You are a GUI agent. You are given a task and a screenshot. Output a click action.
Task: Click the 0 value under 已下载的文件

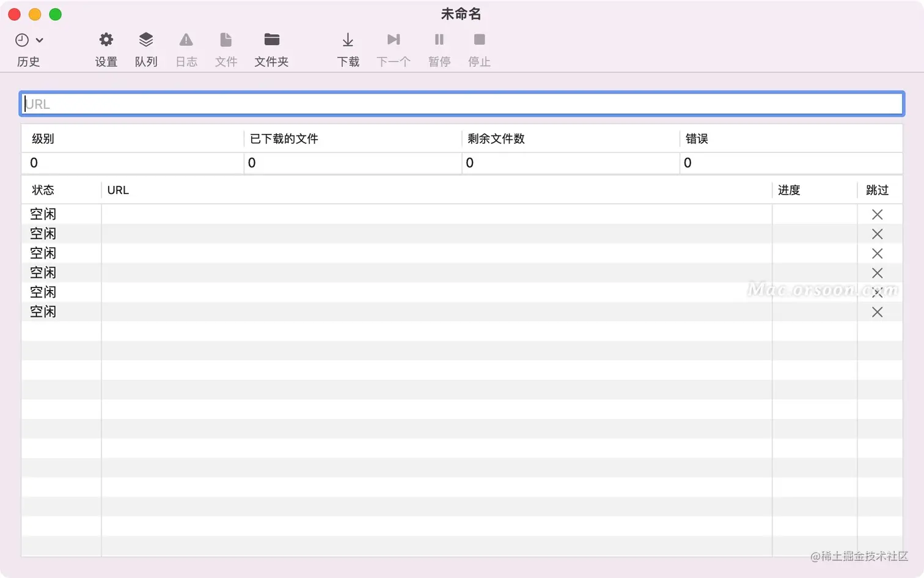[x=252, y=163]
